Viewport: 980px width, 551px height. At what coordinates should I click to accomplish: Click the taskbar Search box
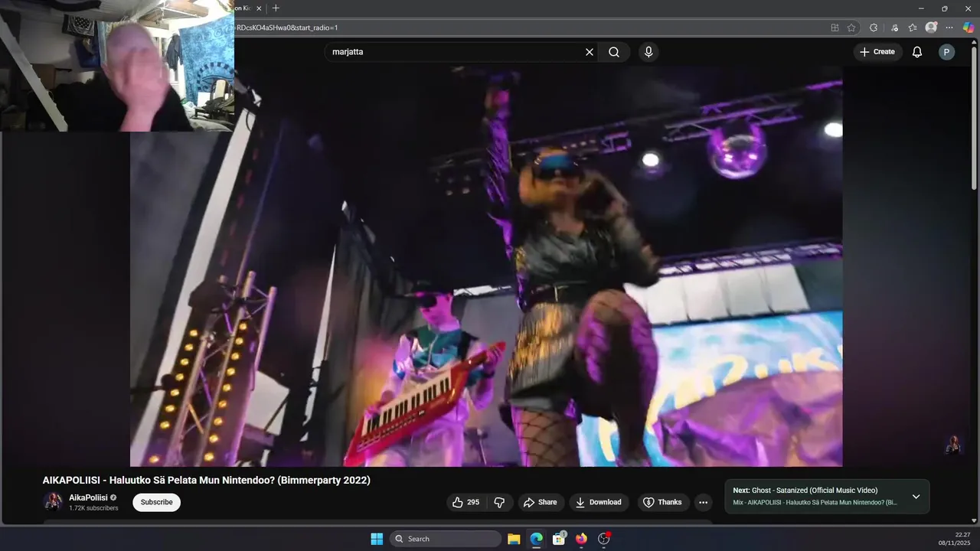click(446, 539)
